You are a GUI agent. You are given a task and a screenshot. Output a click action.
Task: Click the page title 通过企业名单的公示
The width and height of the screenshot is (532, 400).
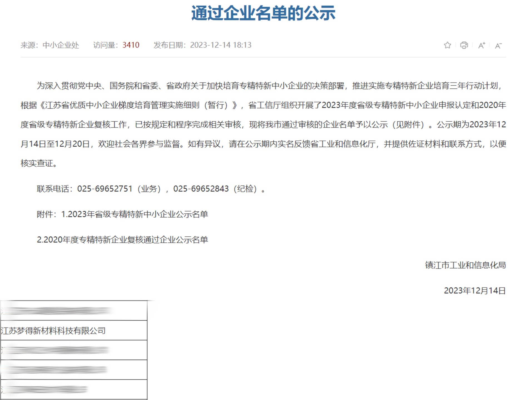coord(263,13)
